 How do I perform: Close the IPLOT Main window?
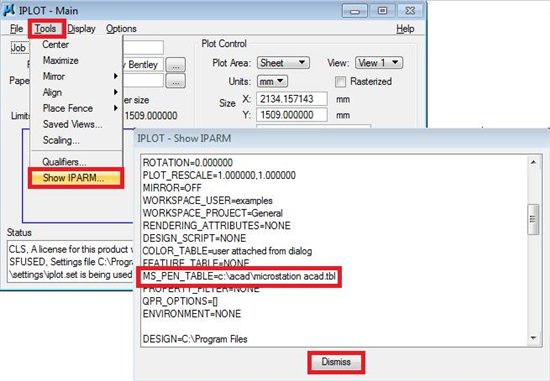coord(410,11)
